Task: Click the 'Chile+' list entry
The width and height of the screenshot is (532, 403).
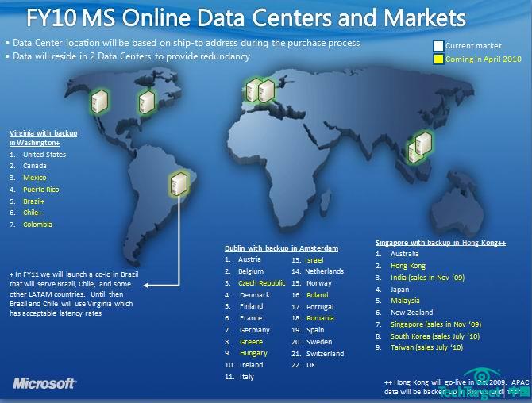Action: tap(33, 213)
